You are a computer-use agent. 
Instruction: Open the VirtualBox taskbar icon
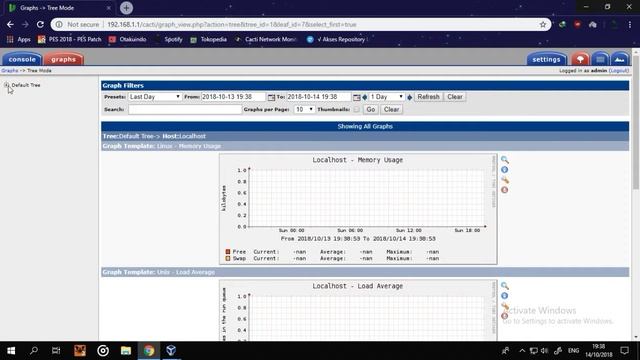pos(171,351)
